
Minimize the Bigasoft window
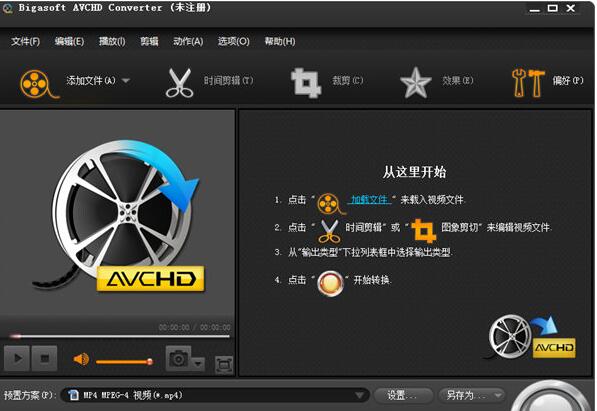pyautogui.click(x=534, y=9)
